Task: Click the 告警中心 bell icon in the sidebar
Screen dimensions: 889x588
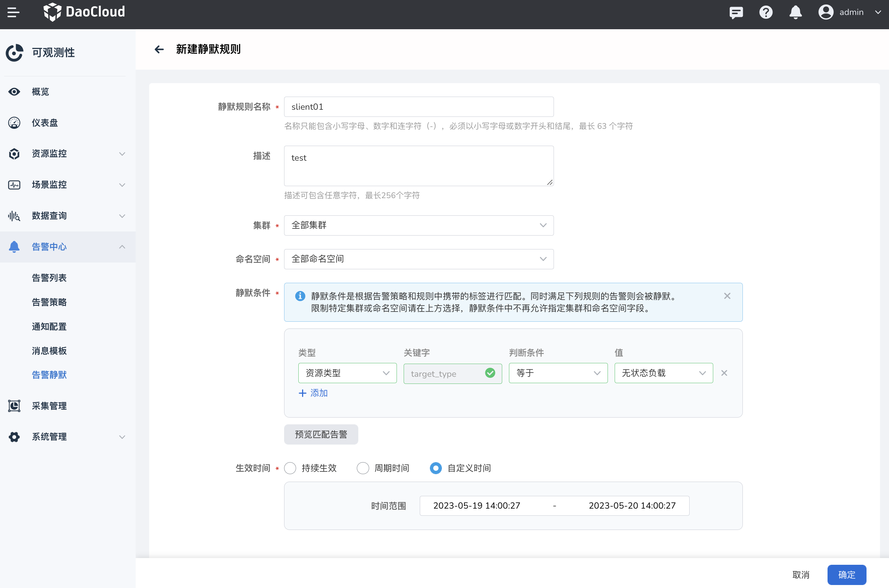Action: tap(14, 247)
